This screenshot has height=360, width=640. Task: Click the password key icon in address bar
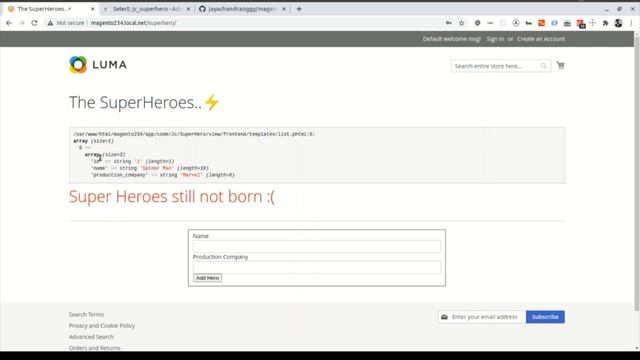click(x=449, y=23)
